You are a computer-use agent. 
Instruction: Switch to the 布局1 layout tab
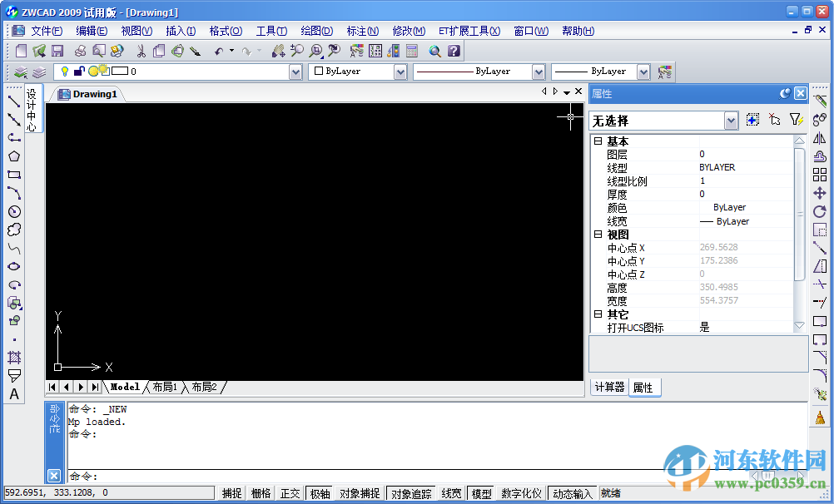pos(163,387)
